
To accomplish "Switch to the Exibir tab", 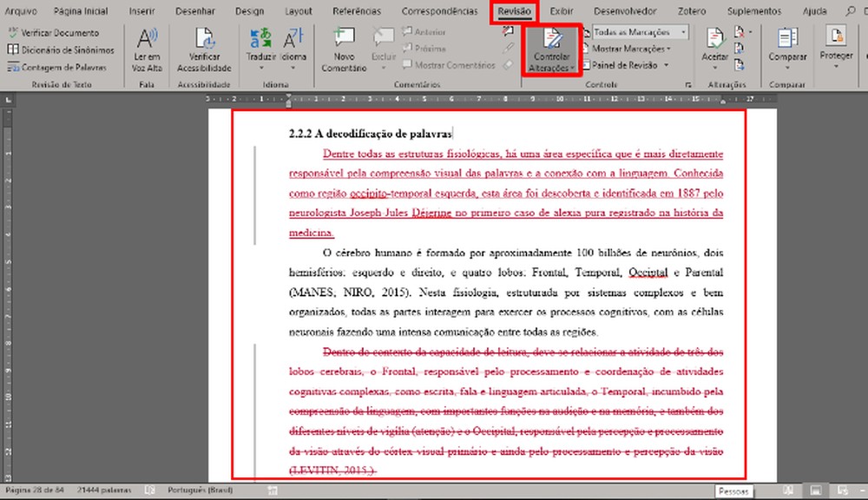I will (x=562, y=11).
